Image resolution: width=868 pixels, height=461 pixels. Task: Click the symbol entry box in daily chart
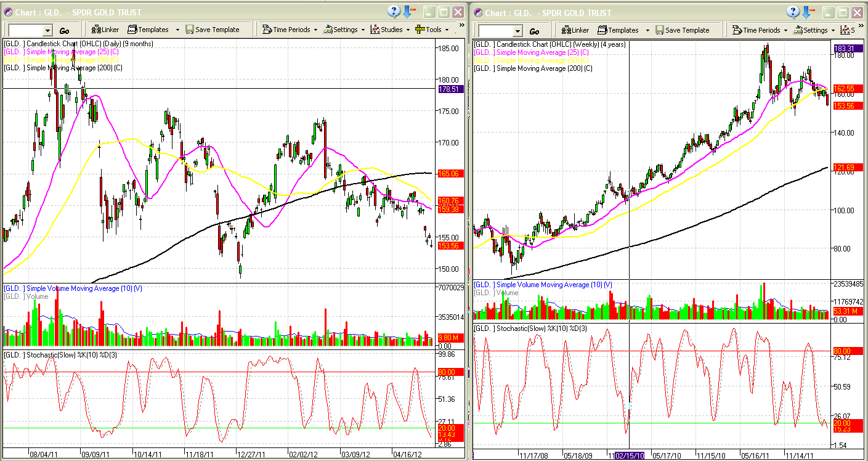click(25, 31)
